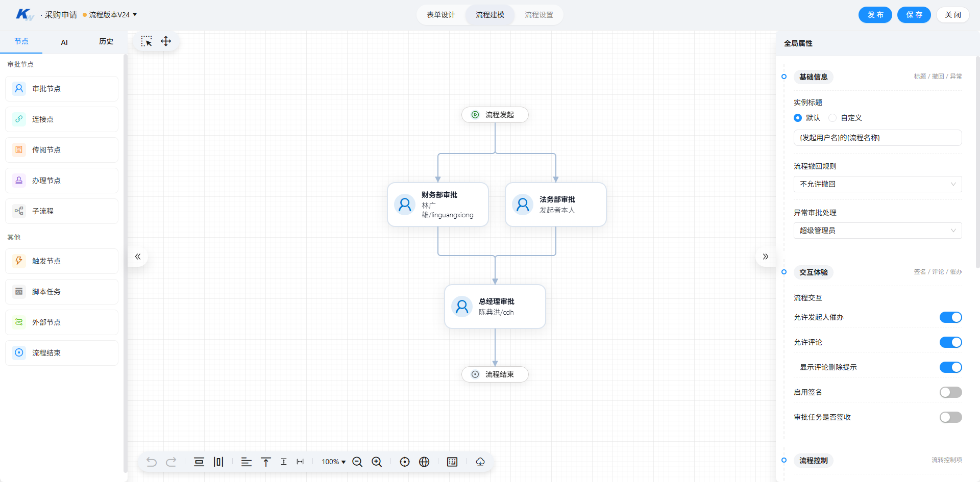The image size is (980, 482).
Task: Toggle the canvas grid icon
Action: coord(452,462)
